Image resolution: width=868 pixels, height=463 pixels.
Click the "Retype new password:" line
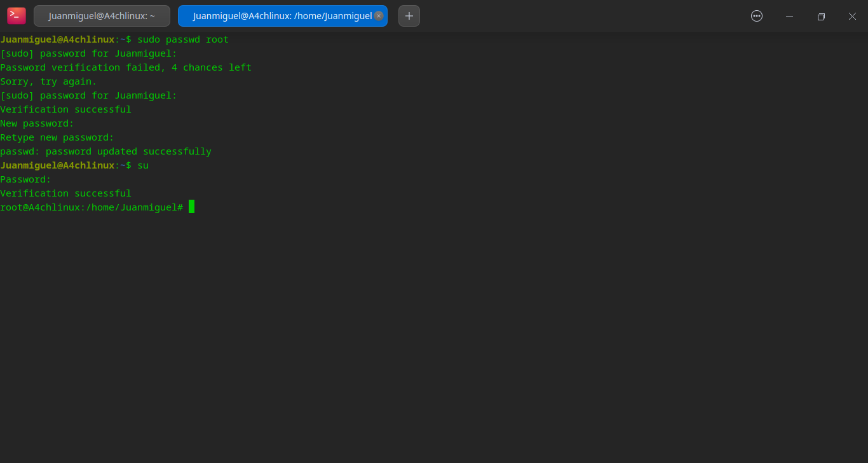coord(57,137)
